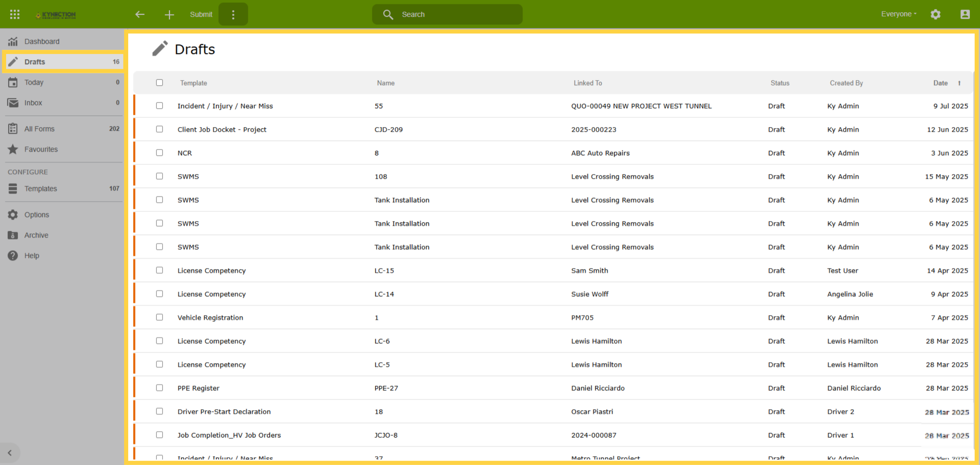Collapse the sidebar with the chevron

pos(10,453)
